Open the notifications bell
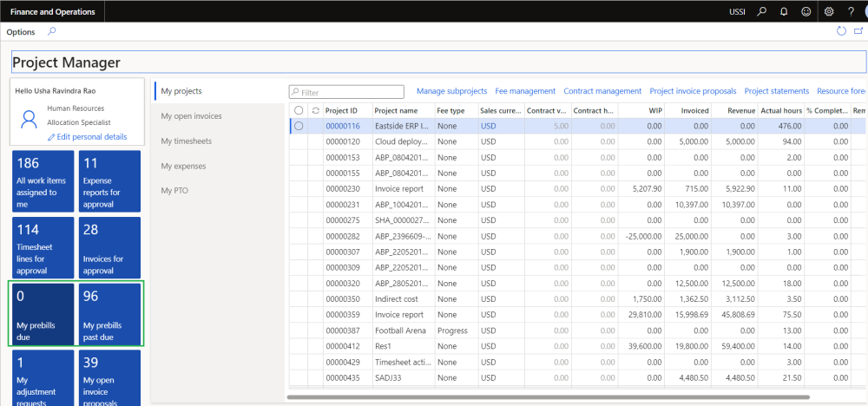The image size is (868, 406). pyautogui.click(x=785, y=11)
